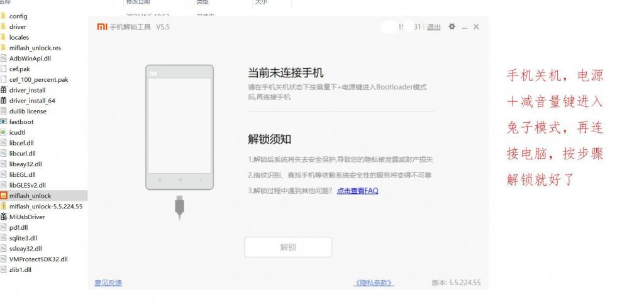This screenshot has width=644, height=306.
Task: Select the config folder
Action: coord(4,16)
